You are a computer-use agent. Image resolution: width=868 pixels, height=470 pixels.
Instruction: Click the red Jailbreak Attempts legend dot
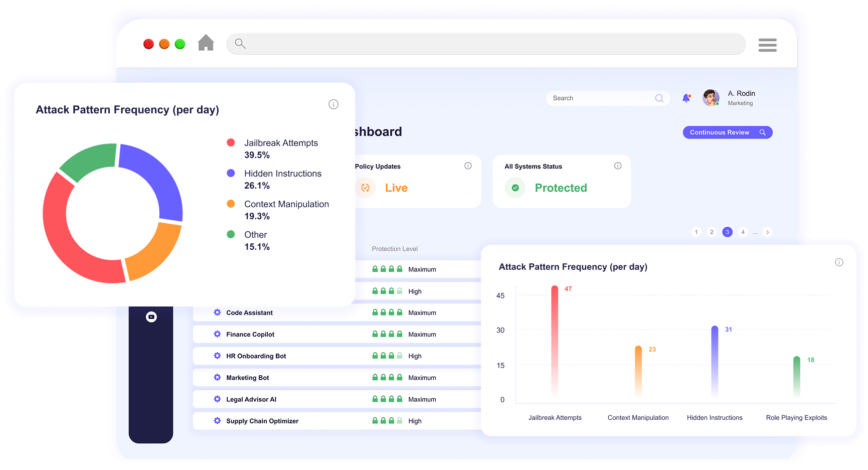[x=231, y=143]
